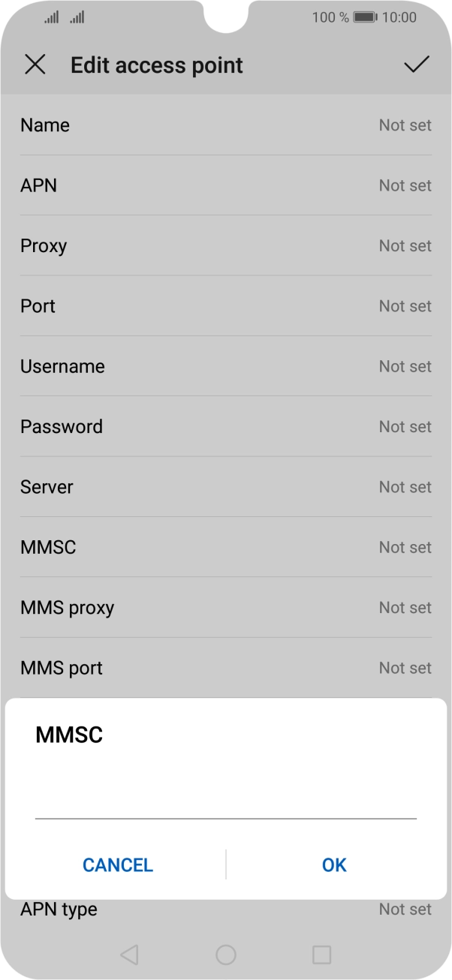Save changes with the checkmark icon

pos(415,65)
